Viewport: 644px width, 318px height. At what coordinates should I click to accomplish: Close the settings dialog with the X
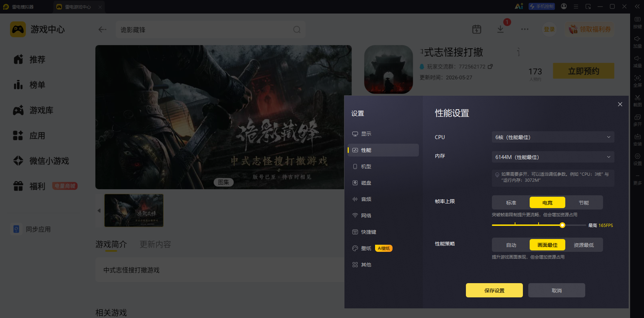point(620,104)
